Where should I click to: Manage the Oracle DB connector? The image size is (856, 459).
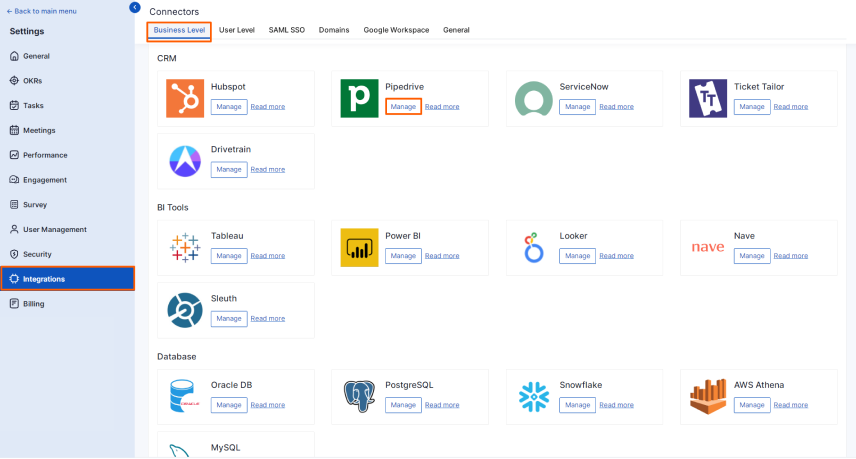click(229, 405)
